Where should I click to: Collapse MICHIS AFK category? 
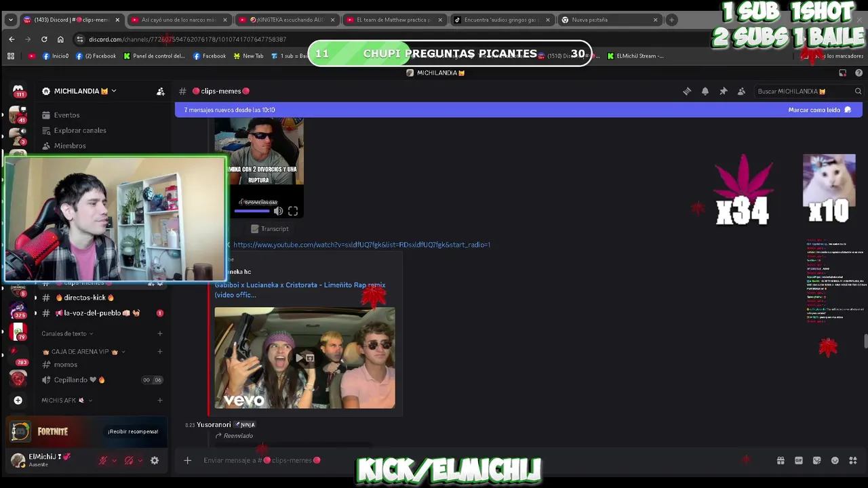[x=66, y=401]
